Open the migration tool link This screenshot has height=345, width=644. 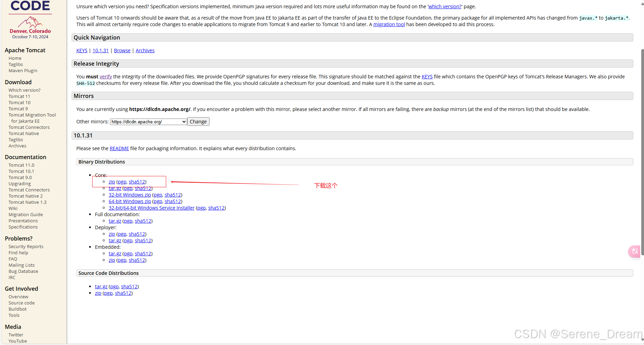[389, 24]
